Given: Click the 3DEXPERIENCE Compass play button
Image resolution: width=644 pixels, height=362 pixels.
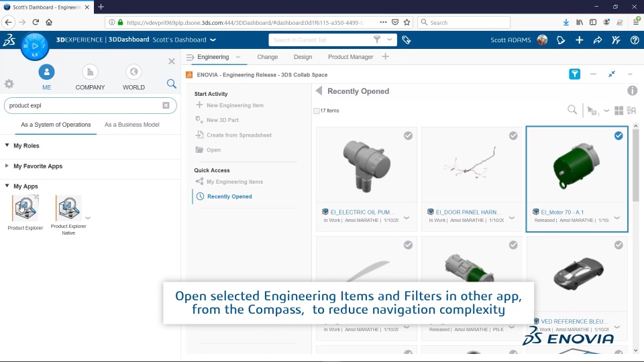Looking at the screenshot, I should tap(35, 46).
